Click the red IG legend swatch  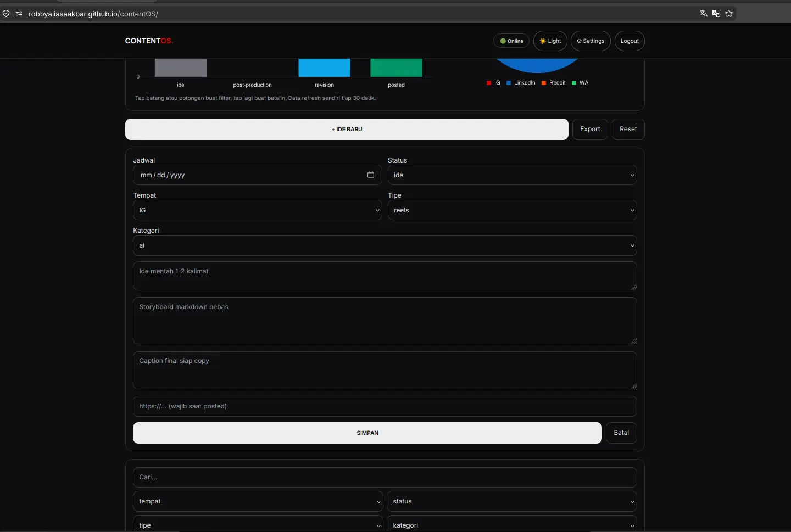click(489, 83)
